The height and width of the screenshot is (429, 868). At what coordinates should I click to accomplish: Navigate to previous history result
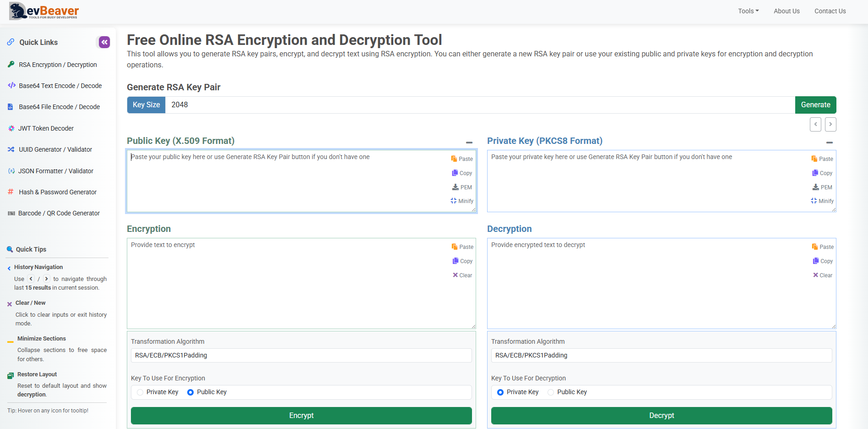815,124
